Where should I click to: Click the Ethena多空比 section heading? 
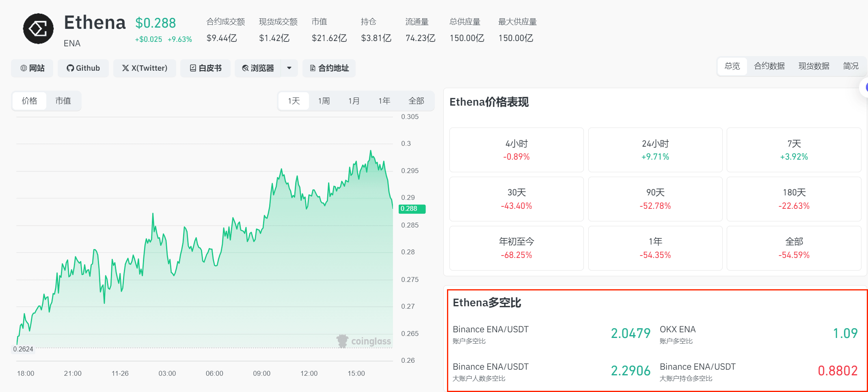[x=487, y=303]
